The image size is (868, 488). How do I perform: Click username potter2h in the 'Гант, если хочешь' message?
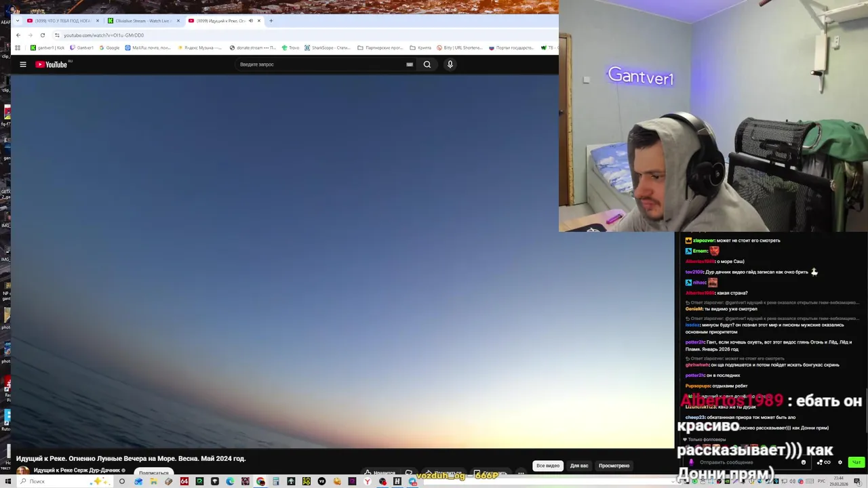(x=695, y=342)
